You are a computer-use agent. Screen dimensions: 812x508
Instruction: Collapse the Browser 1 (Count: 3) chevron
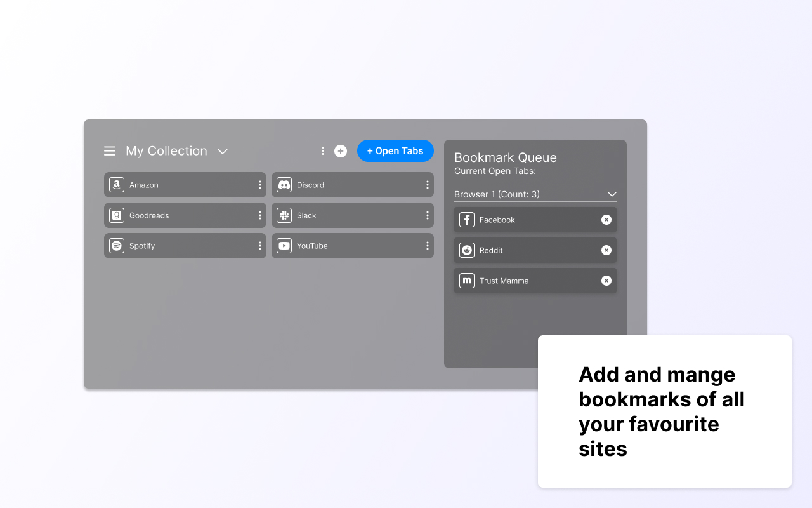pyautogui.click(x=612, y=194)
